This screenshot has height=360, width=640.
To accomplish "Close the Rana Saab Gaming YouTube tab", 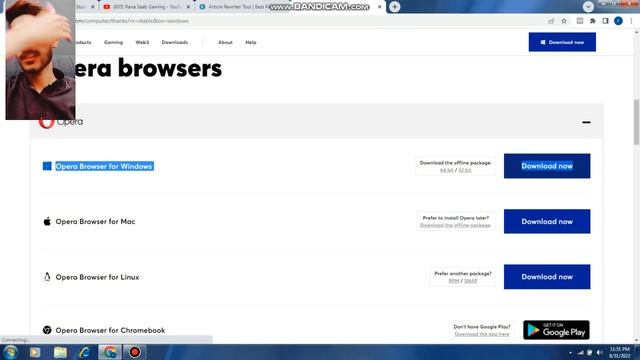I will tap(188, 7).
